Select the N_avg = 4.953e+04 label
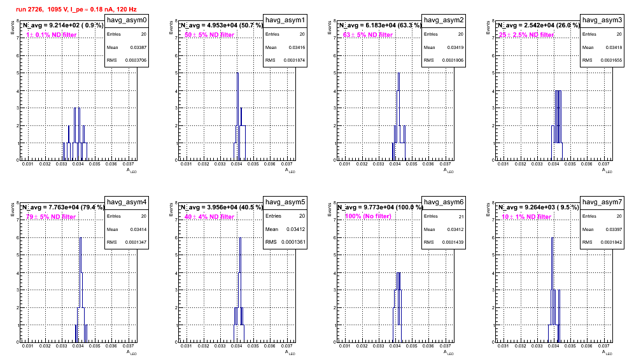This screenshot has height=364, width=634. pyautogui.click(x=222, y=25)
